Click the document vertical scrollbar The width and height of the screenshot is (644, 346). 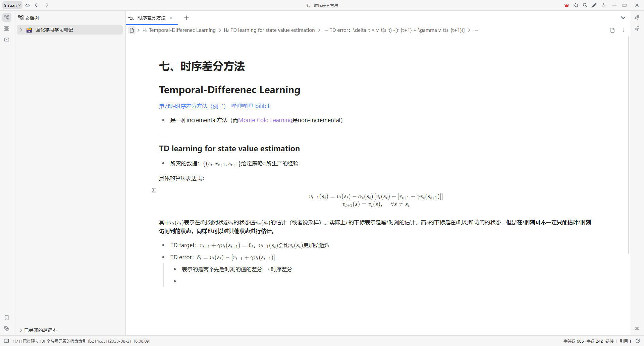[628, 144]
